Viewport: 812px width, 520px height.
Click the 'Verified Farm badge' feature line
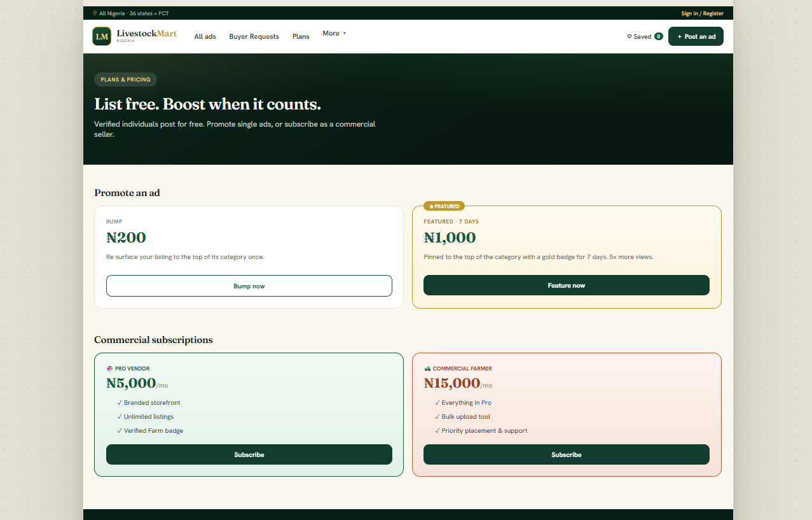coord(150,430)
